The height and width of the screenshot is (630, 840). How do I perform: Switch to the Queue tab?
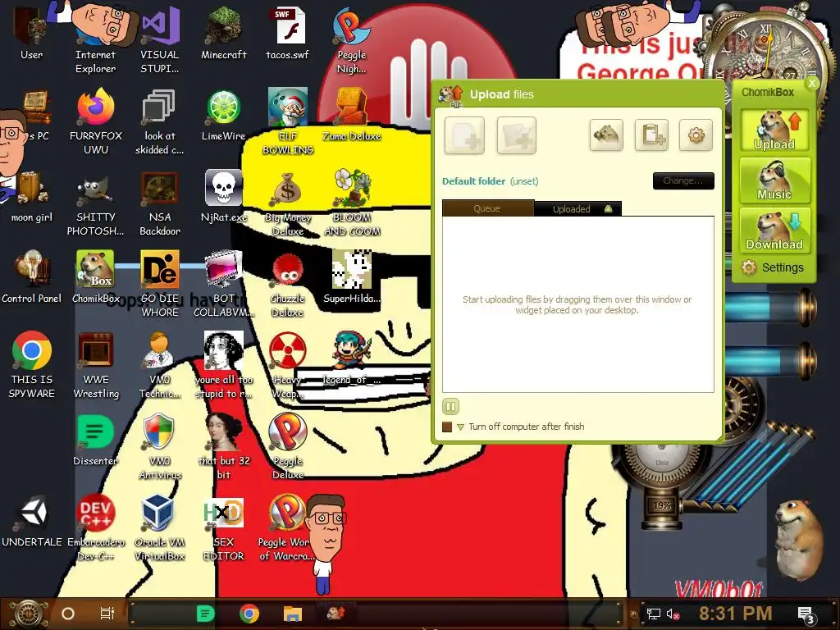(487, 208)
